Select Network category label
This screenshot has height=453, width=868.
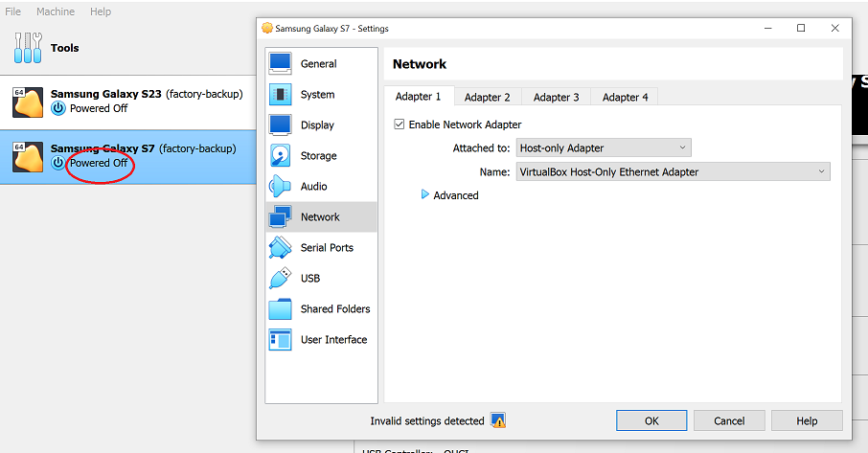tap(320, 216)
